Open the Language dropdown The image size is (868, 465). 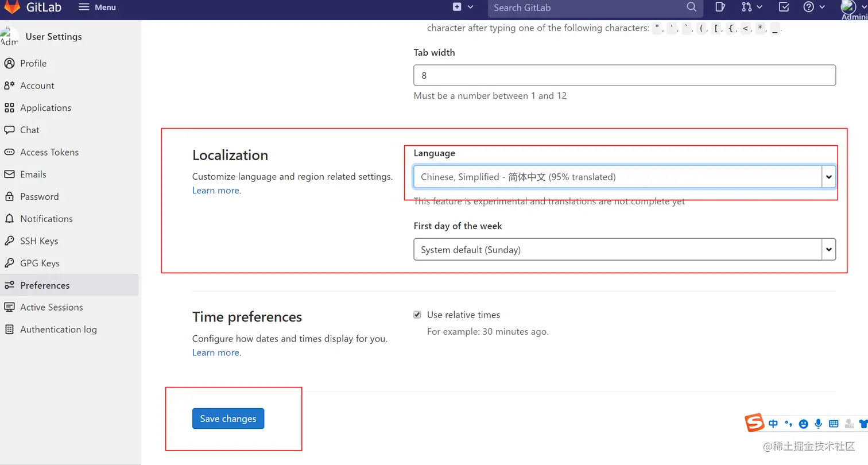coord(624,177)
